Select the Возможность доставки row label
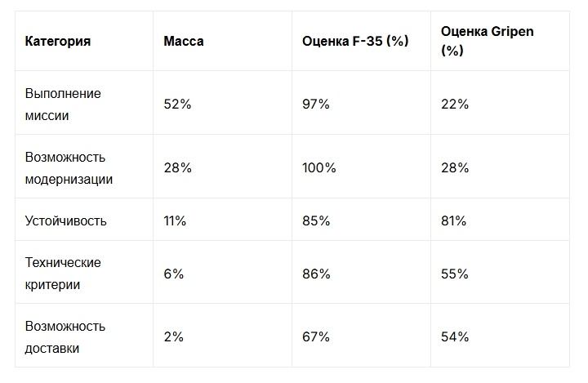This screenshot has height=383, width=588. (65, 336)
